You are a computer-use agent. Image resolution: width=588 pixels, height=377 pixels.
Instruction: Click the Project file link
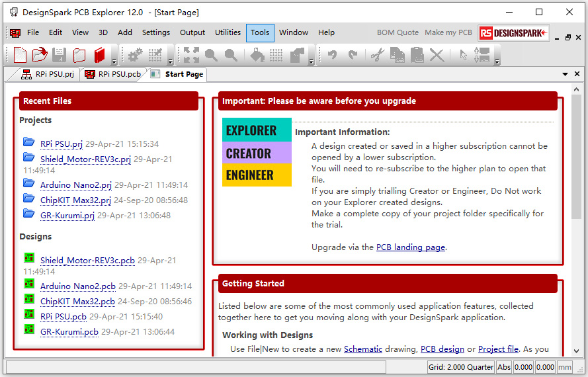[x=498, y=349]
